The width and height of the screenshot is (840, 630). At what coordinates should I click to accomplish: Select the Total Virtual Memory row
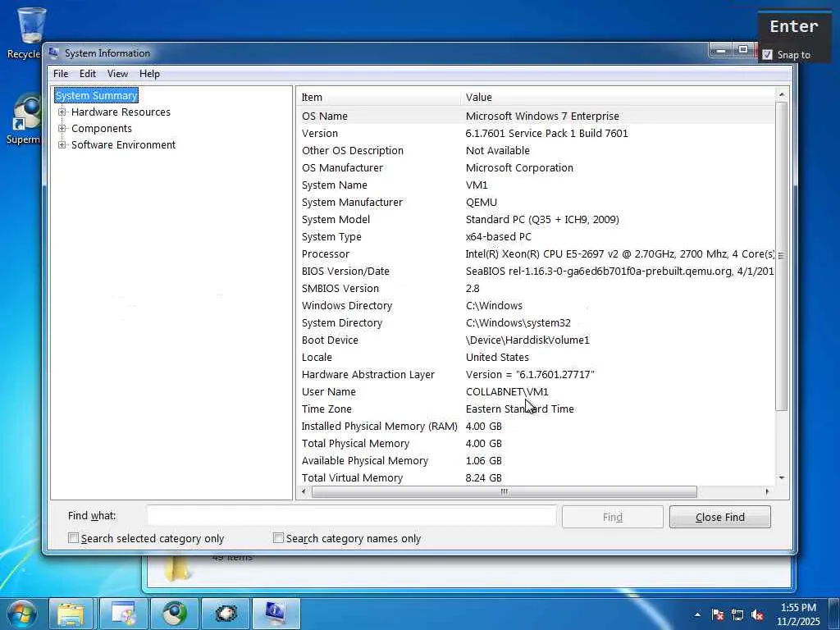[x=536, y=477]
